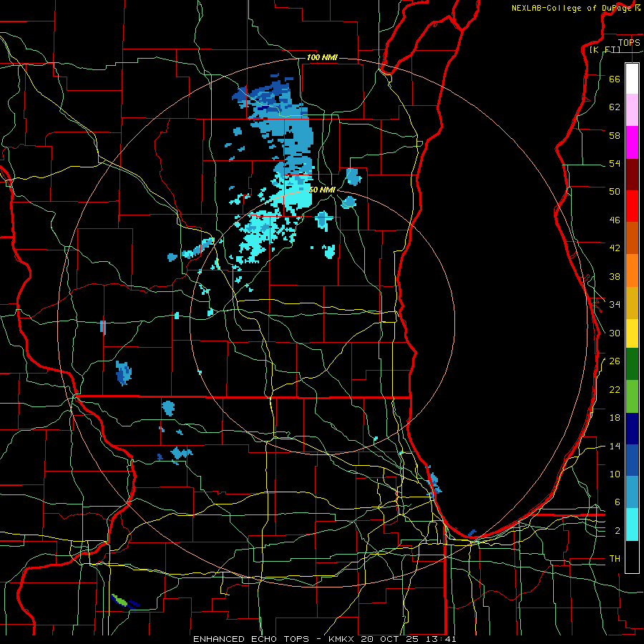Click the 2 value on the scale
The image size is (644, 644).
coord(617,531)
